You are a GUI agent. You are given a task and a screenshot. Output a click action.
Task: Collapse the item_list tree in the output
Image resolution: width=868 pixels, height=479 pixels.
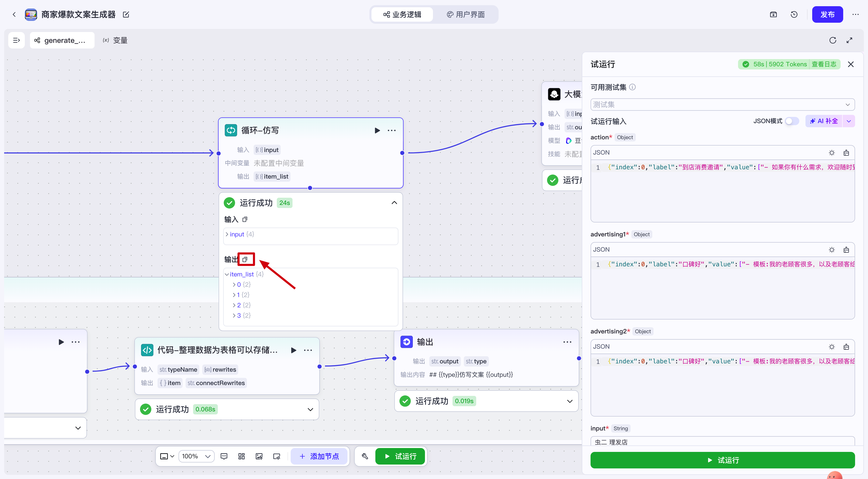(227, 274)
